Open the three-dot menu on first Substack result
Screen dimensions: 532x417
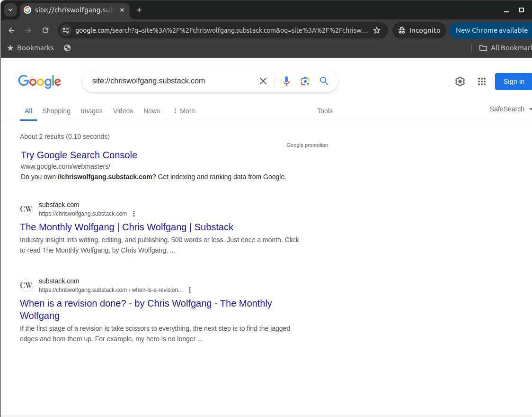[134, 213]
